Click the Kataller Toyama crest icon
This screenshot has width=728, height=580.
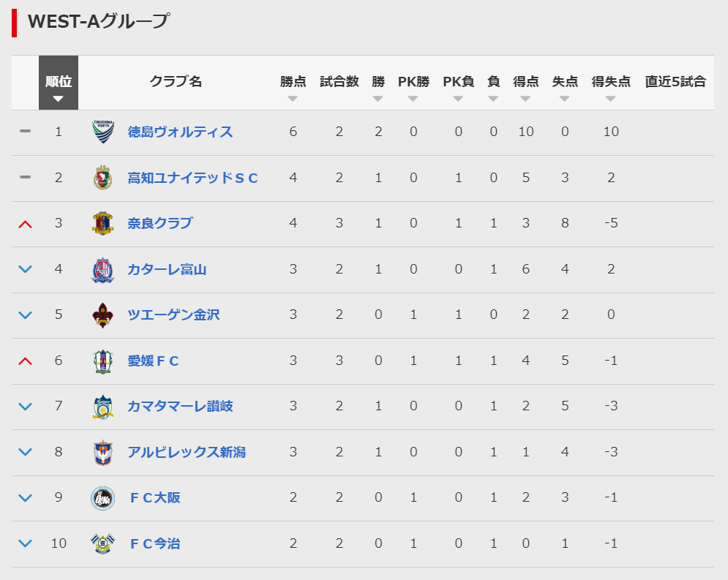coord(103,269)
